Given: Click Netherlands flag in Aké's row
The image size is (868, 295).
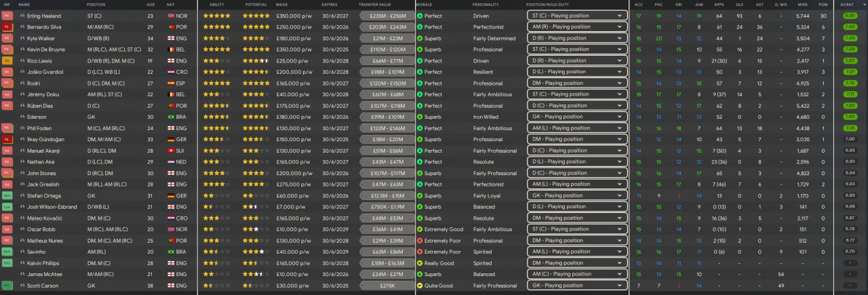Looking at the screenshot, I should (170, 161).
